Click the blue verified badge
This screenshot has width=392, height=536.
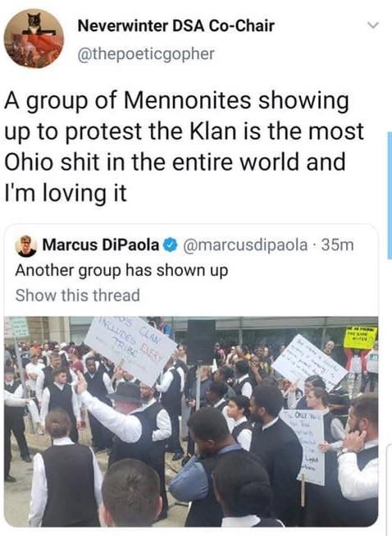click(x=171, y=245)
